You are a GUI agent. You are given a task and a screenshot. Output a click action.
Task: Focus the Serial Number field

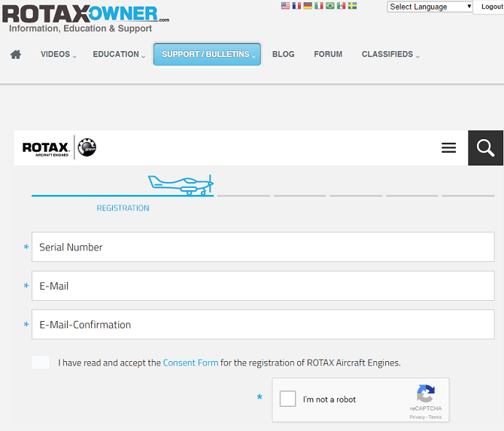click(263, 247)
